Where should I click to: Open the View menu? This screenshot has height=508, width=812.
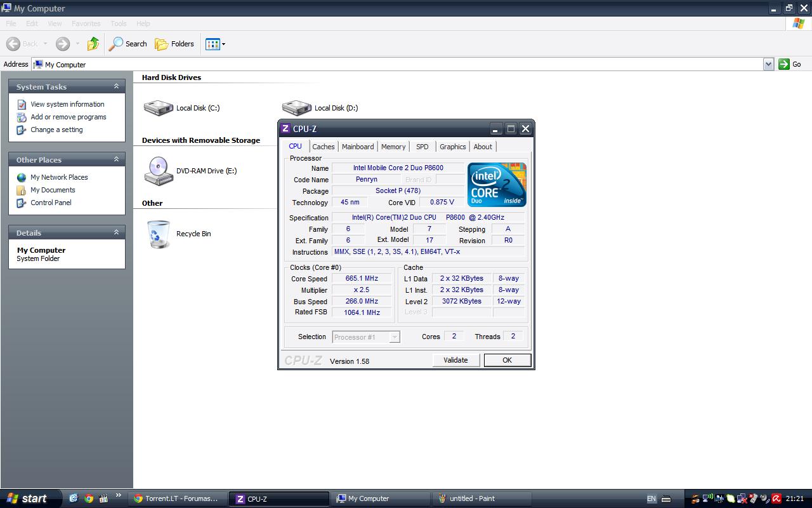pyautogui.click(x=55, y=23)
